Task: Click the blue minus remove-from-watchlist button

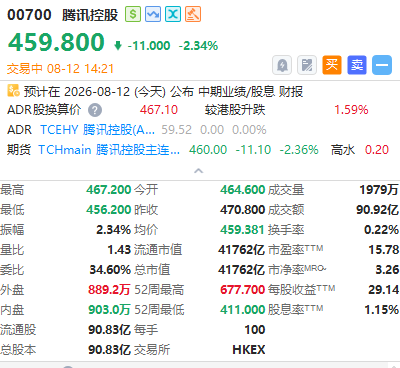Action: [x=382, y=65]
